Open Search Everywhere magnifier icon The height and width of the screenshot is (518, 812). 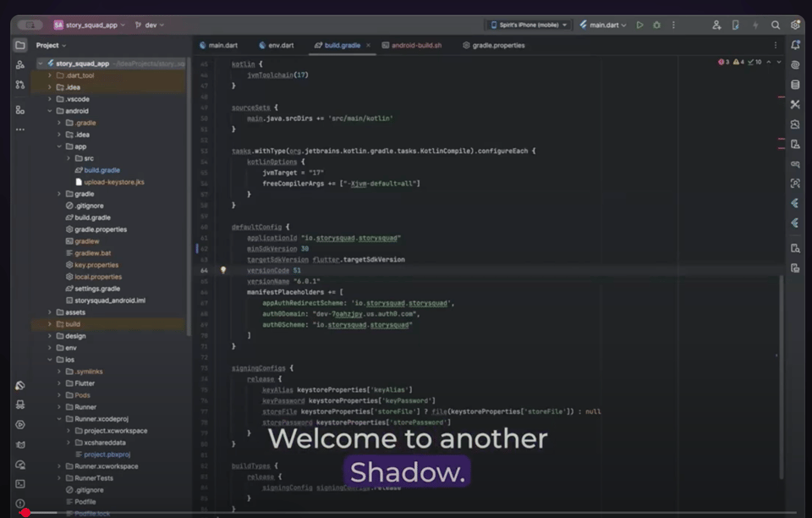coord(776,25)
